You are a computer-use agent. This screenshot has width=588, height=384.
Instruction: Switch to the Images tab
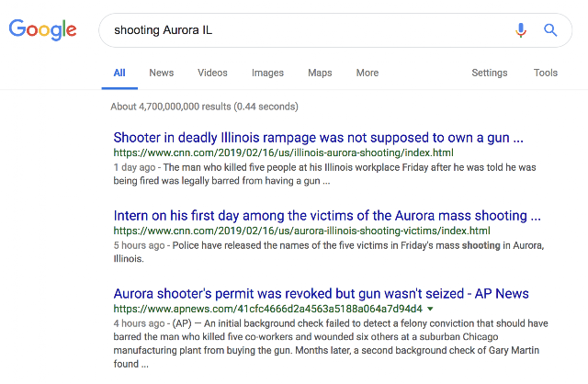point(267,73)
